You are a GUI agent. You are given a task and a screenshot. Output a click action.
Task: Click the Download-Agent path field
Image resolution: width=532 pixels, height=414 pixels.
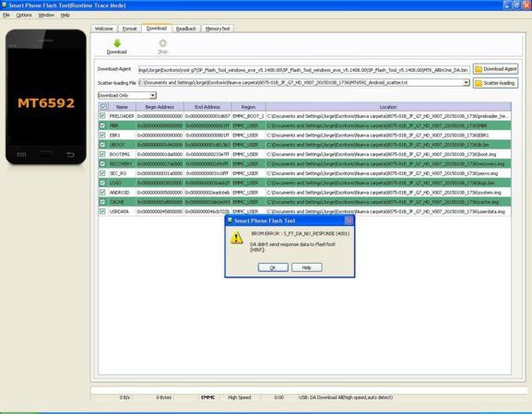coord(304,69)
